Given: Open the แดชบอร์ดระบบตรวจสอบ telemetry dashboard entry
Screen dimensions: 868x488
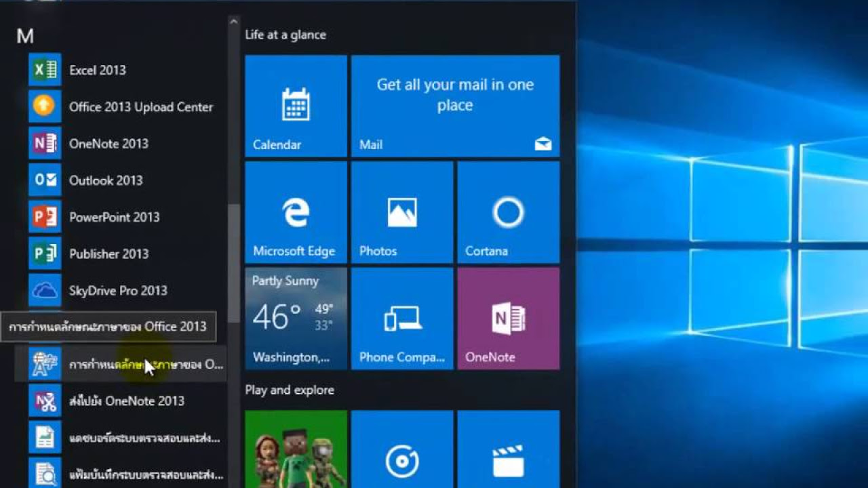Looking at the screenshot, I should (x=121, y=437).
